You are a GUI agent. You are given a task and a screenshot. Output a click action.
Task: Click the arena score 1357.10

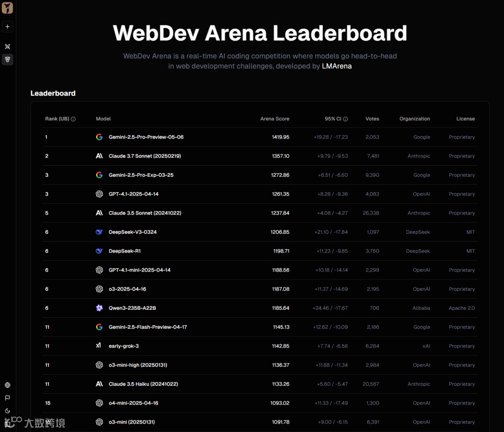coord(280,156)
